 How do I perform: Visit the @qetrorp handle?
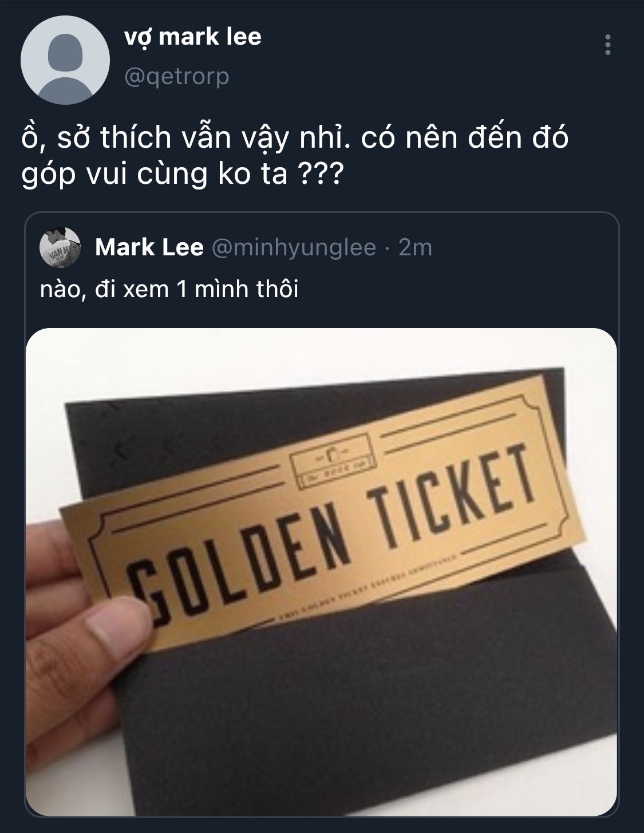[x=177, y=76]
